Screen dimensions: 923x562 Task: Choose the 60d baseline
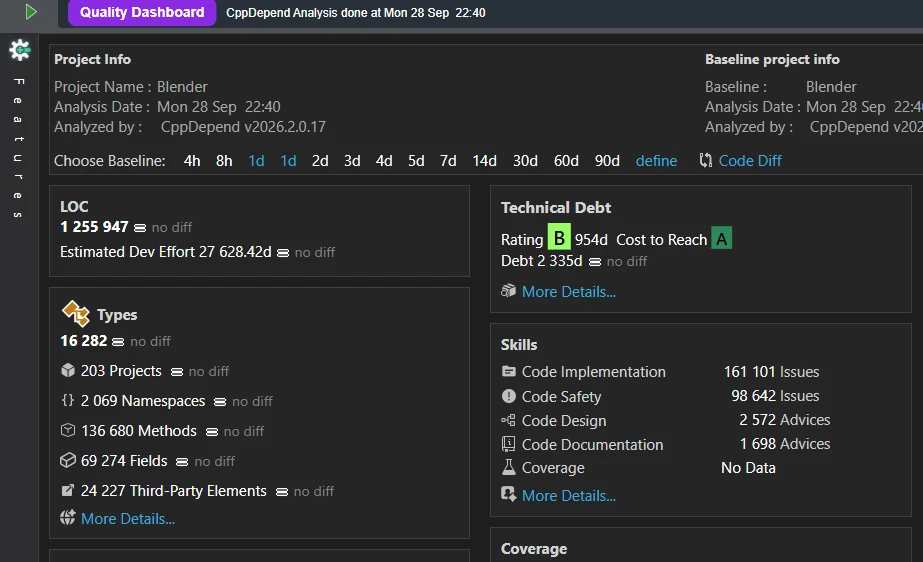(566, 161)
